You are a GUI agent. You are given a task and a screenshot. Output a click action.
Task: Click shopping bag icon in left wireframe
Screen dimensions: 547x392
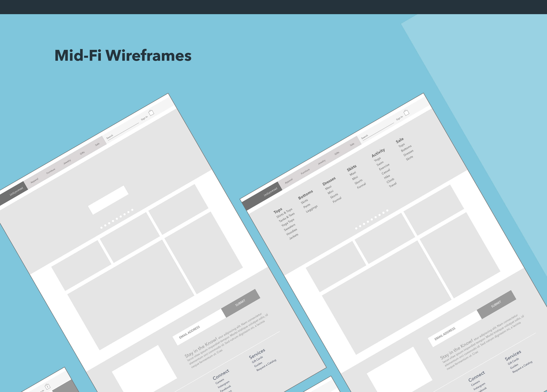tap(151, 113)
